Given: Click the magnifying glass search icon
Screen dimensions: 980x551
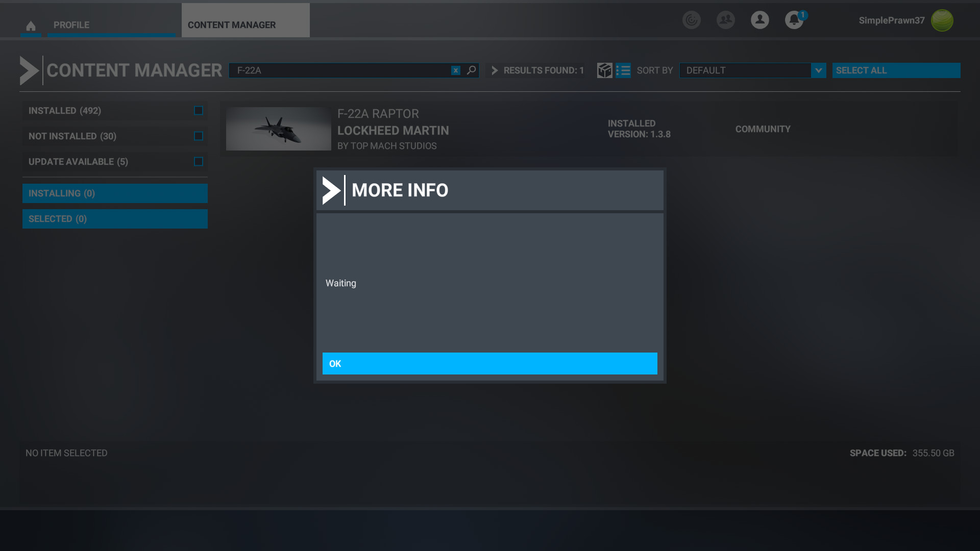Looking at the screenshot, I should click(471, 70).
